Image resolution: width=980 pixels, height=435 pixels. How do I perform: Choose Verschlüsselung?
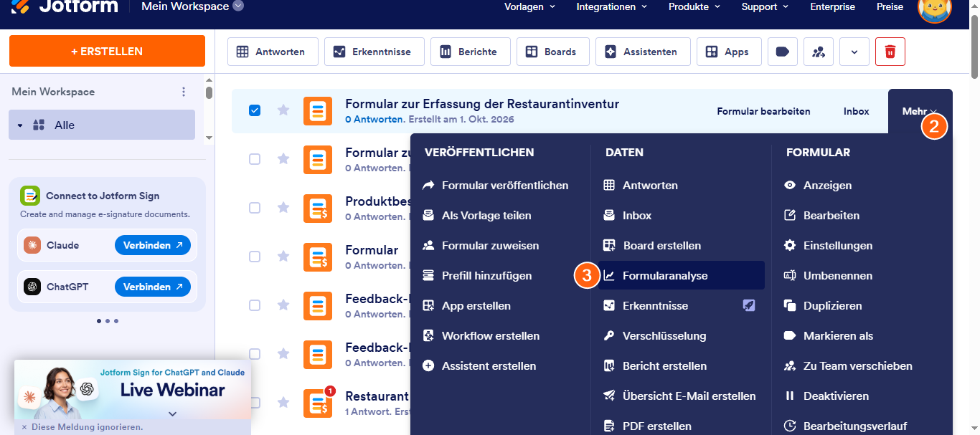pos(655,335)
